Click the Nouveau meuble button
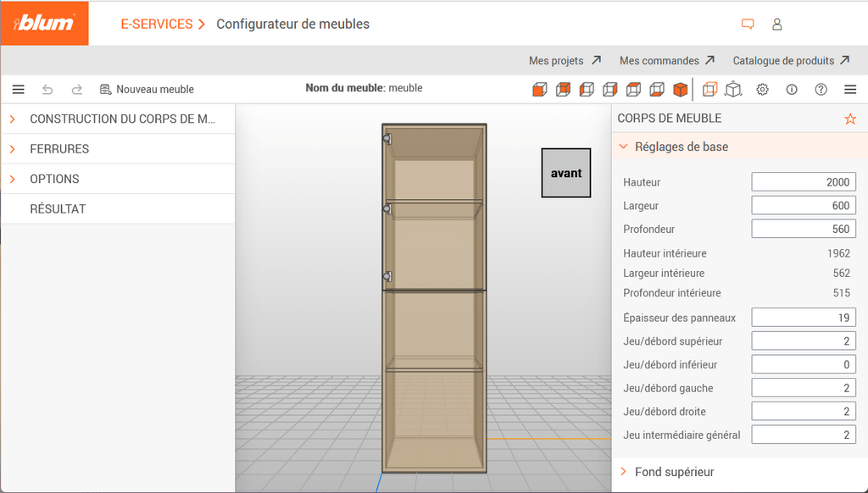868x493 pixels. point(147,90)
